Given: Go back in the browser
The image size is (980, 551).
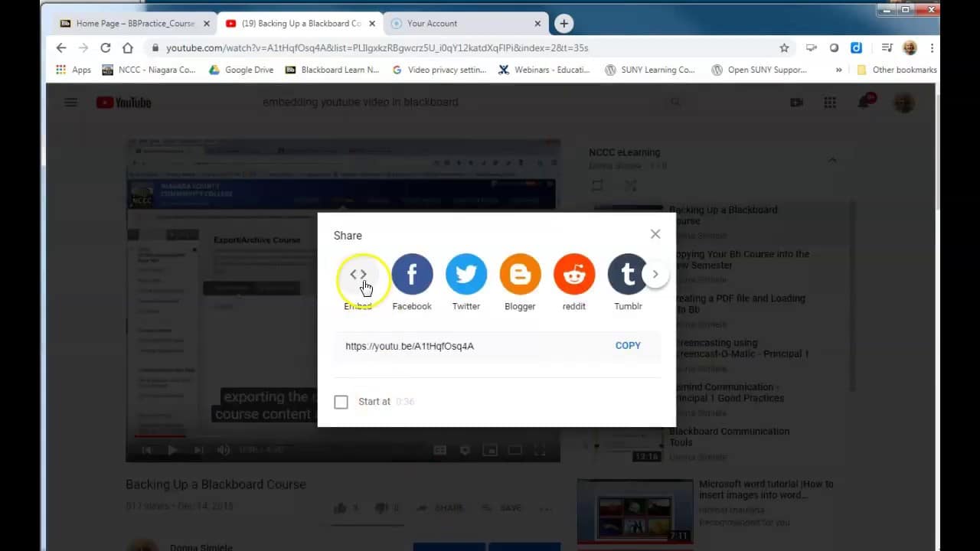Looking at the screenshot, I should pos(61,47).
